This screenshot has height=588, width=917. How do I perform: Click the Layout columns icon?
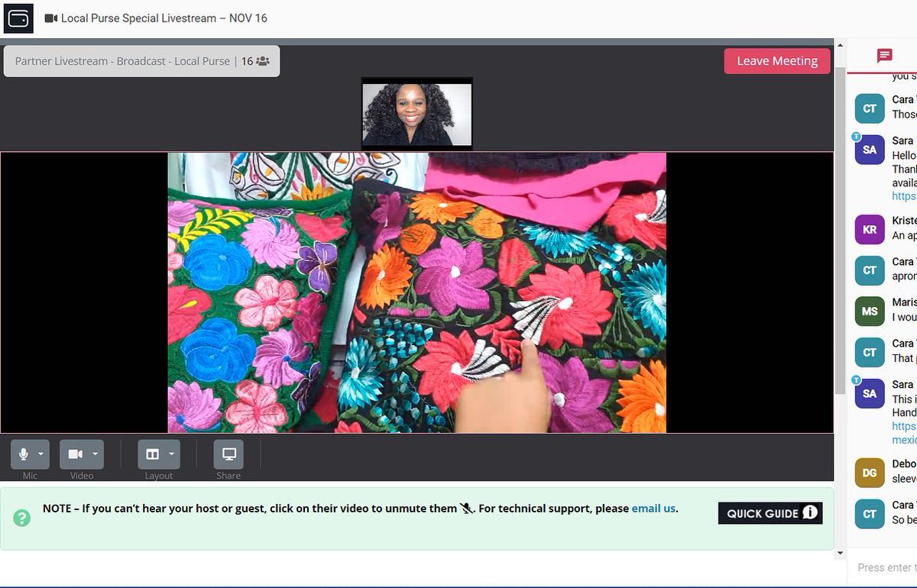[152, 454]
